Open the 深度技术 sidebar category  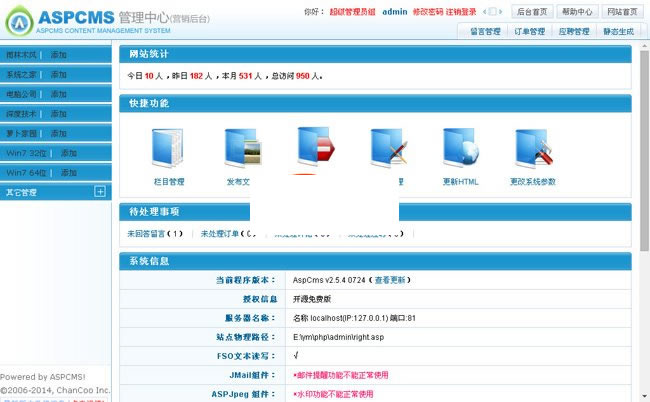22,114
